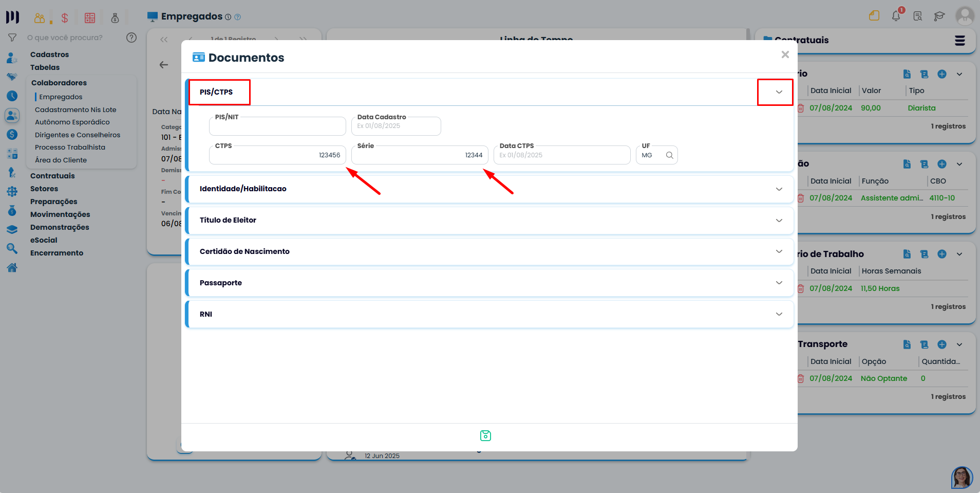Expand the Passaporte section
The height and width of the screenshot is (493, 980).
click(x=779, y=283)
